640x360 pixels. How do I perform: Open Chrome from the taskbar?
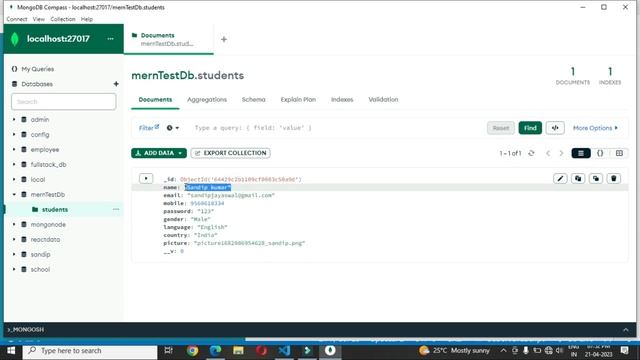point(192,351)
